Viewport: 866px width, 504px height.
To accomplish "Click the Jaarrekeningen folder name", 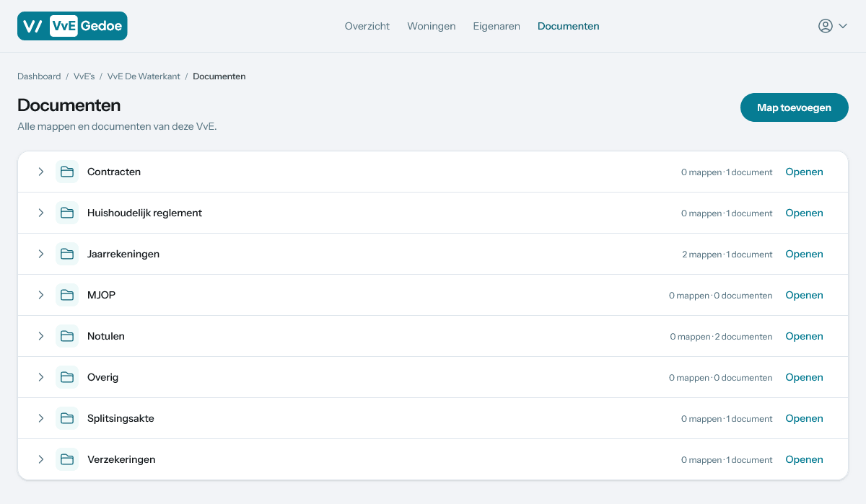I will (x=123, y=254).
